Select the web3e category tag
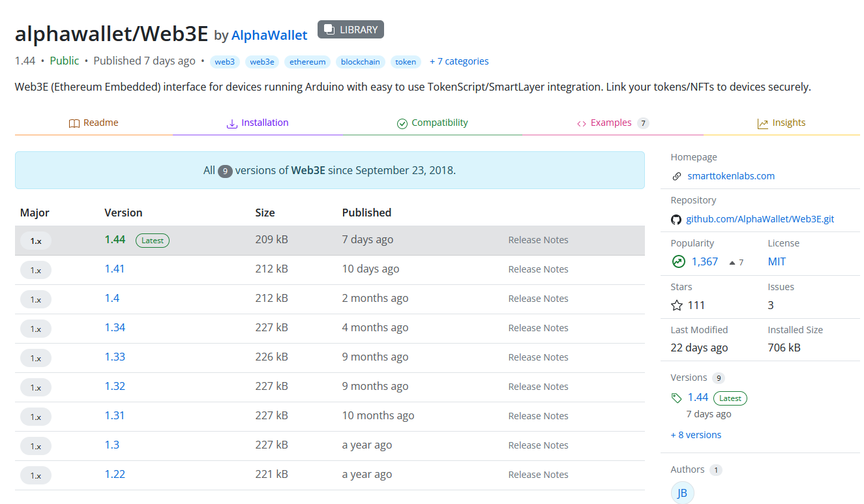 pyautogui.click(x=262, y=62)
